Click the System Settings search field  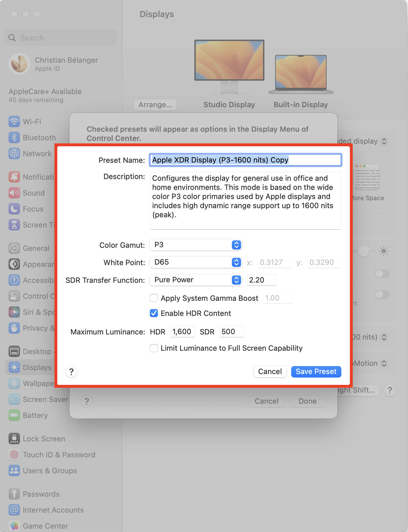(61, 38)
